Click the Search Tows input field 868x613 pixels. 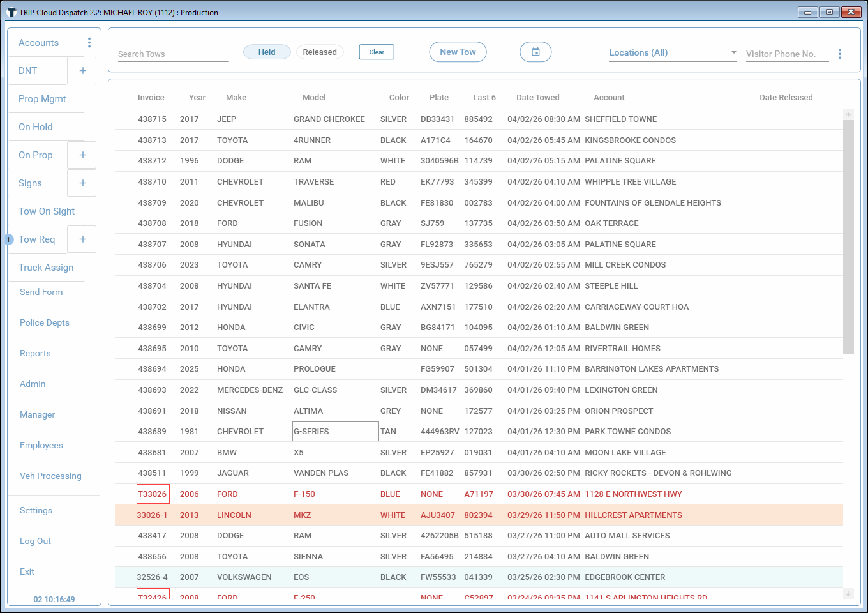173,54
